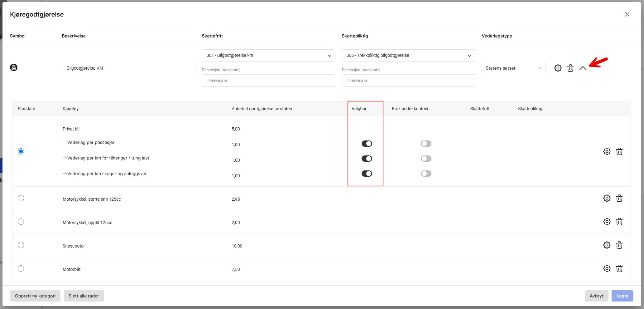Collapse the category with the chevron up
Screen dimensions: 644x309
pos(583,68)
